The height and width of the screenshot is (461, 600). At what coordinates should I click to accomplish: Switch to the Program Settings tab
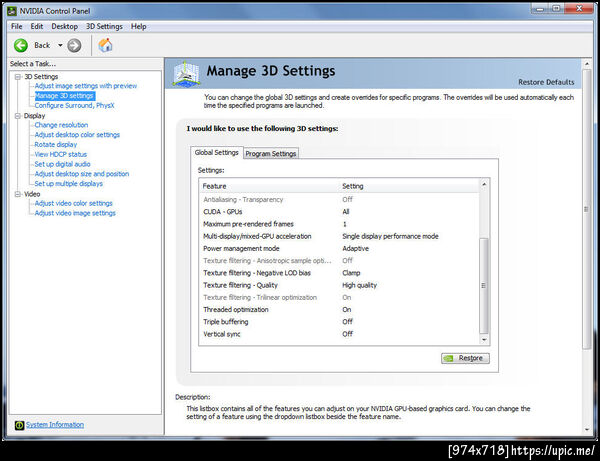271,153
